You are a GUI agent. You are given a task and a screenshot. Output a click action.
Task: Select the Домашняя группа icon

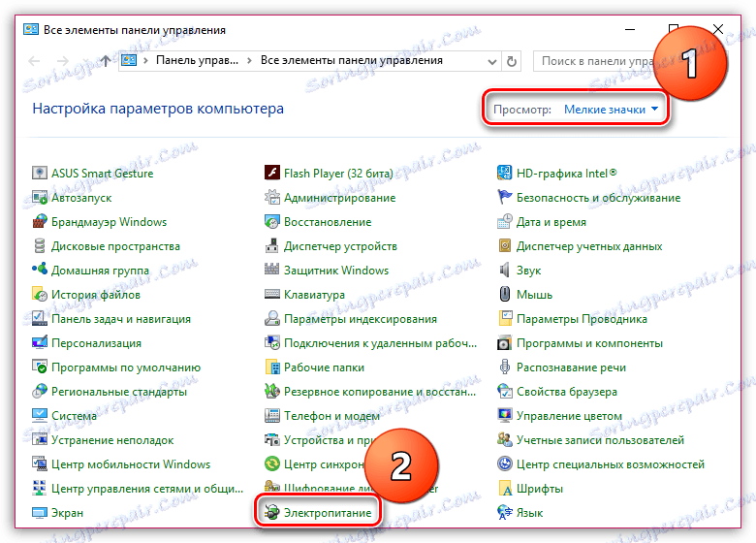[x=40, y=270]
